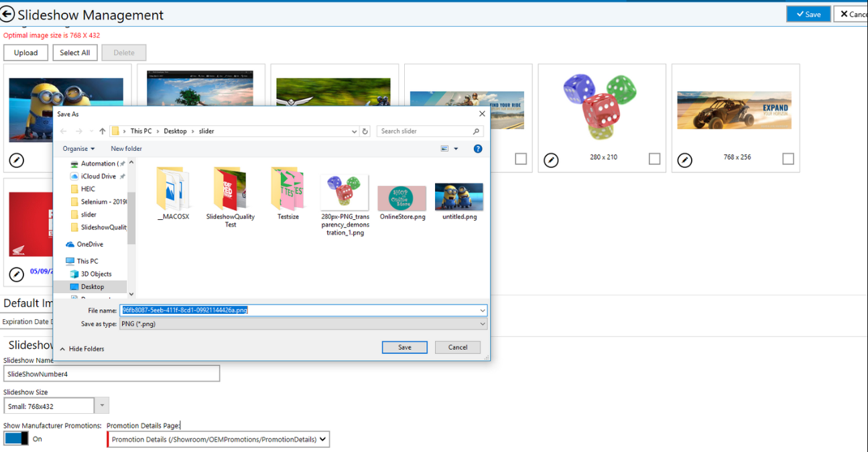Screen dimensions: 868x452
Task: Collapse the dialog with Hide Folders
Action: click(x=82, y=349)
